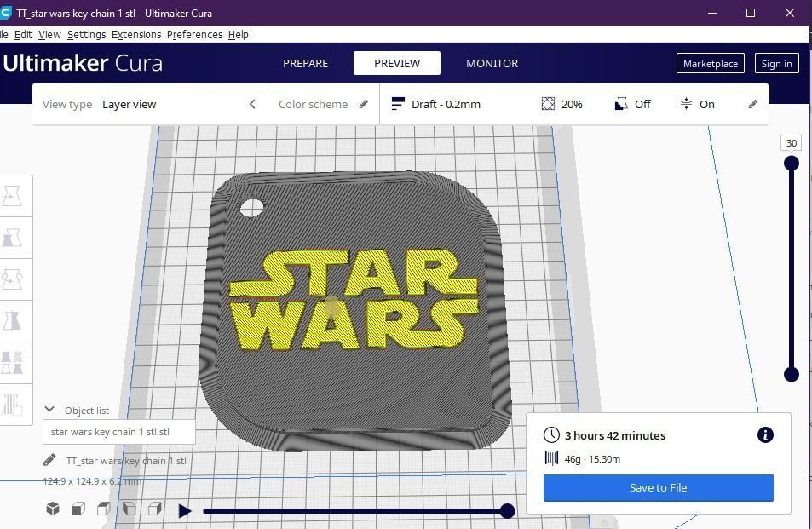812x529 pixels.
Task: Switch to 3D perspective view cube
Action: click(53, 509)
